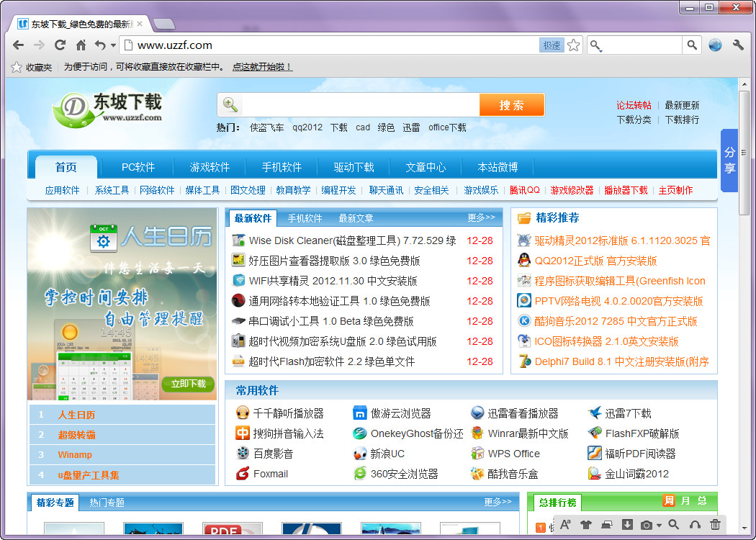The image size is (756, 540).
Task: Open a new tab beside the current tab
Action: (x=164, y=24)
